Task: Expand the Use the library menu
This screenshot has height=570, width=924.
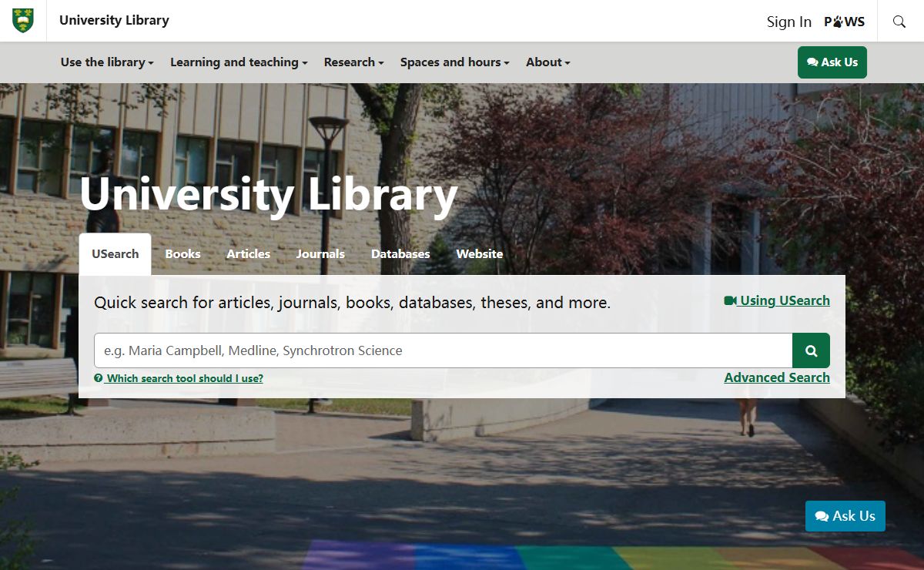Action: pyautogui.click(x=107, y=62)
